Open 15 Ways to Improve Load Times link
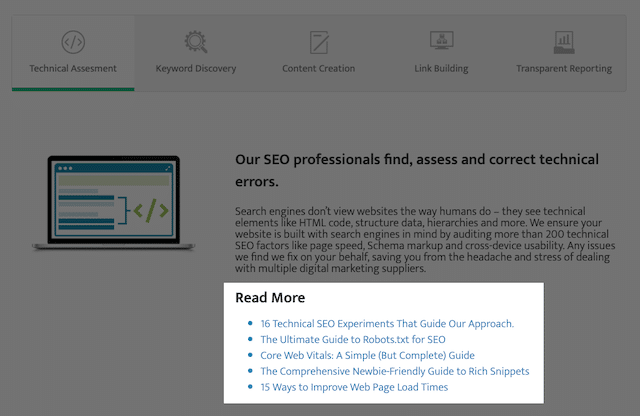 coord(354,387)
